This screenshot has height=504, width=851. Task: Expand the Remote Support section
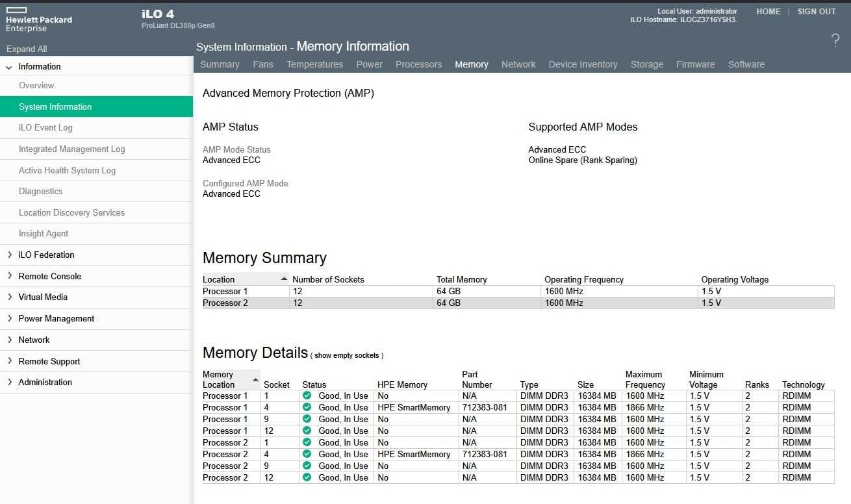(x=9, y=361)
